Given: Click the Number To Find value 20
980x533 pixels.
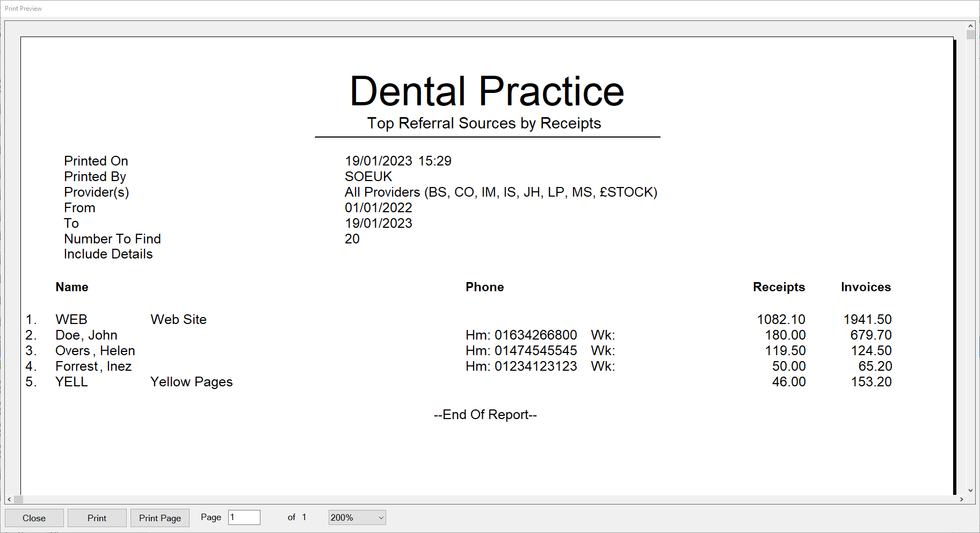Looking at the screenshot, I should point(352,239).
